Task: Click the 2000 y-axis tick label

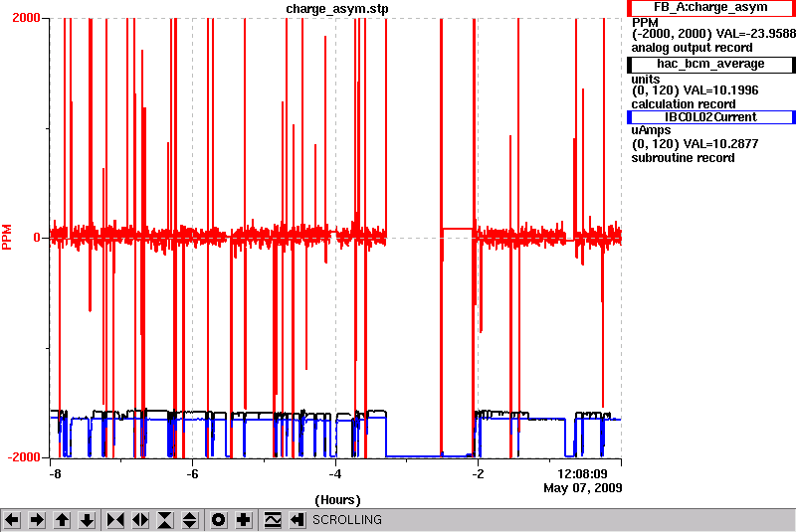Action: pos(26,18)
